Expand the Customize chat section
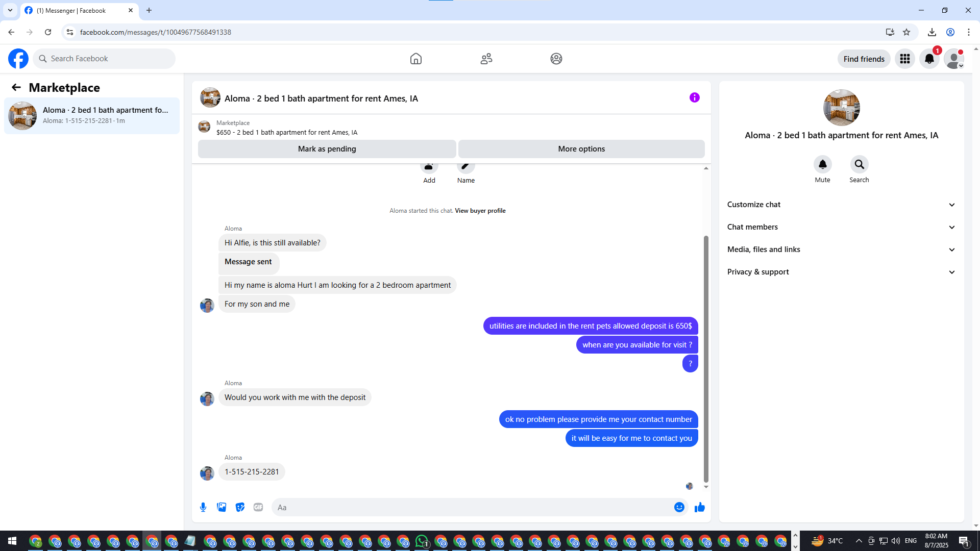 tap(841, 205)
